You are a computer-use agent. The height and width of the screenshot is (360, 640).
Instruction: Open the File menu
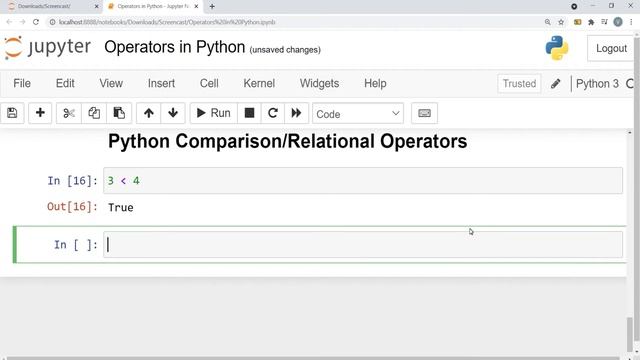[x=22, y=84]
